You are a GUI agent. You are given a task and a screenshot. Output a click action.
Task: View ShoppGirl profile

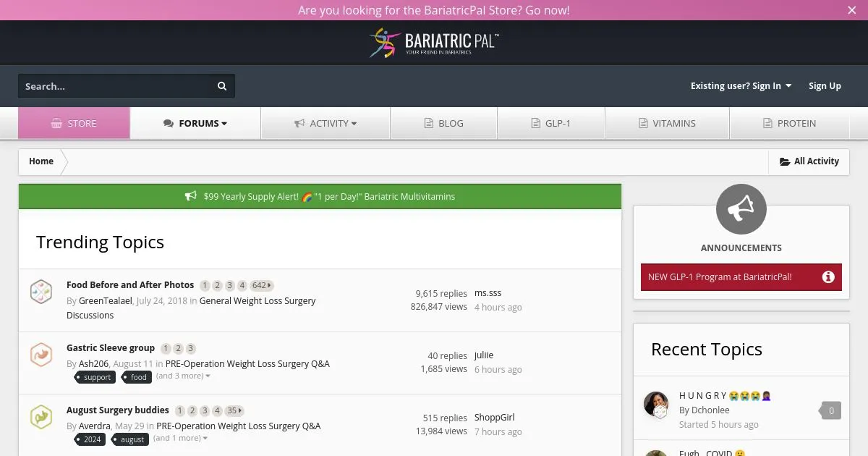click(495, 418)
